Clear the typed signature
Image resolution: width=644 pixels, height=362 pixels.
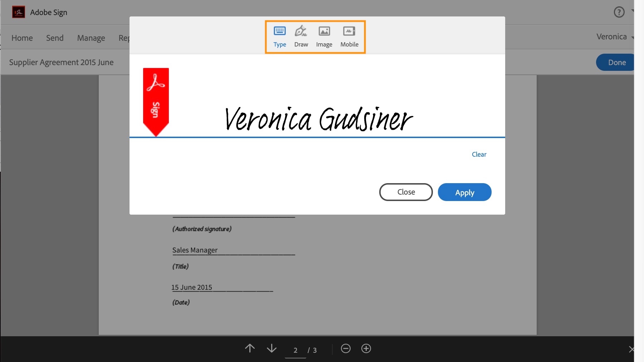479,154
